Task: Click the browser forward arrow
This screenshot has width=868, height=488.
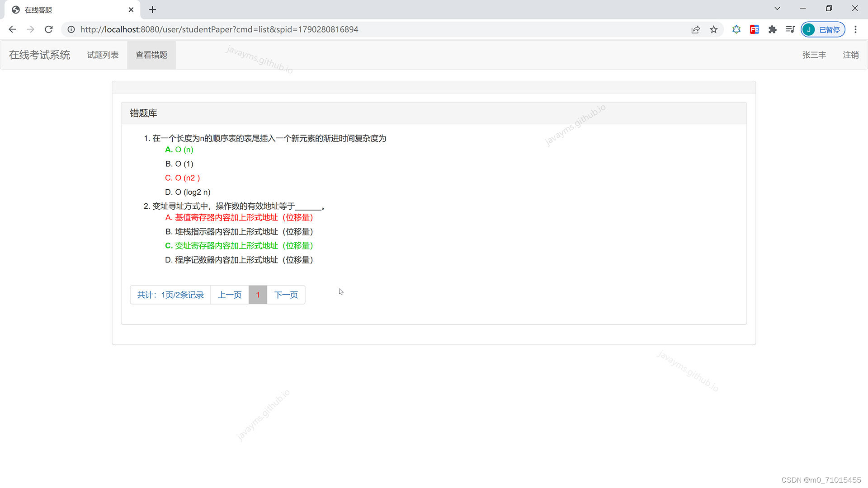Action: tap(30, 29)
